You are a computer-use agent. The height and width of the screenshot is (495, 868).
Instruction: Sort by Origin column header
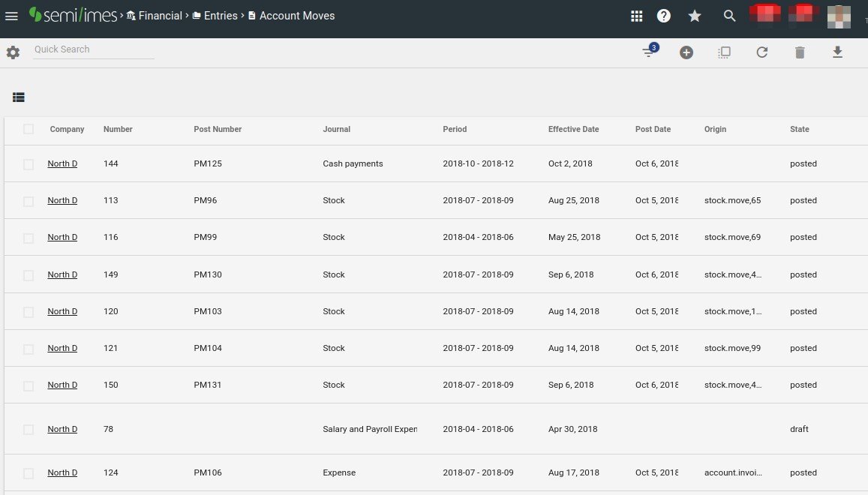tap(715, 129)
